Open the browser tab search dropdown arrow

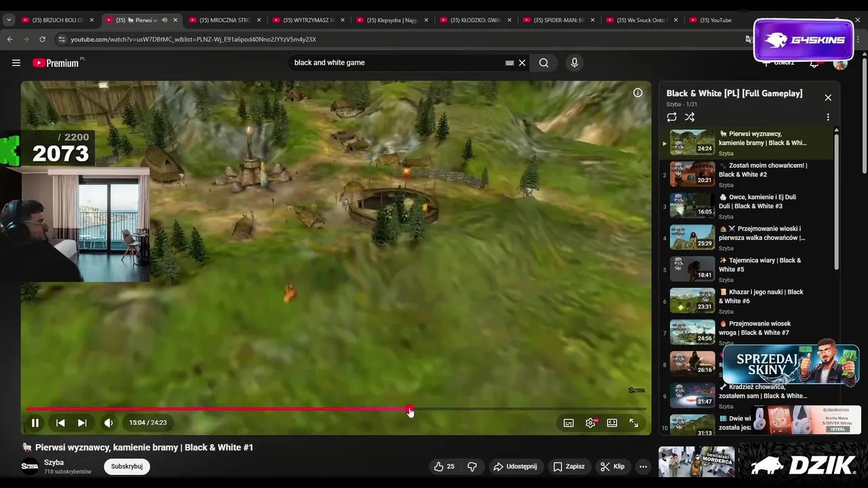coord(9,20)
